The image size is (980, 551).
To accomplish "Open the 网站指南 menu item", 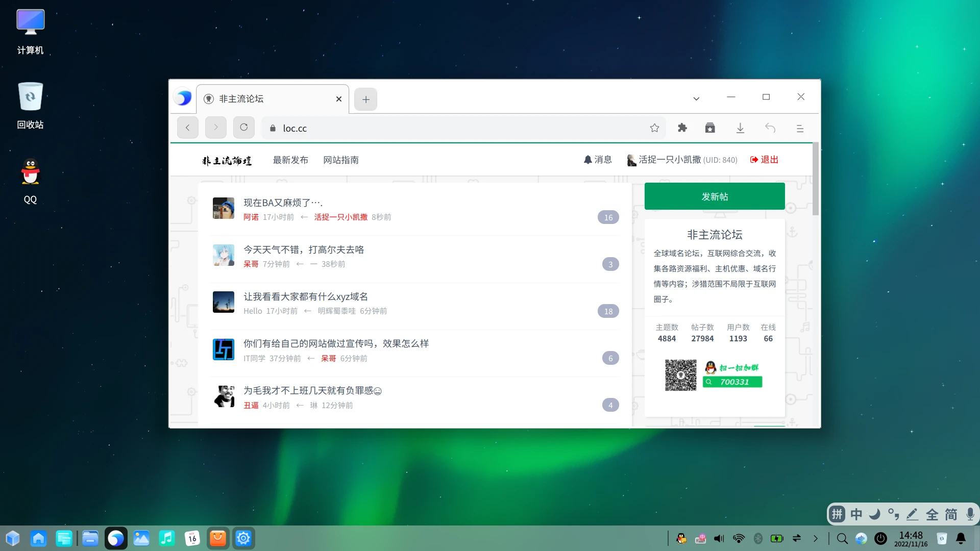I will click(x=341, y=160).
